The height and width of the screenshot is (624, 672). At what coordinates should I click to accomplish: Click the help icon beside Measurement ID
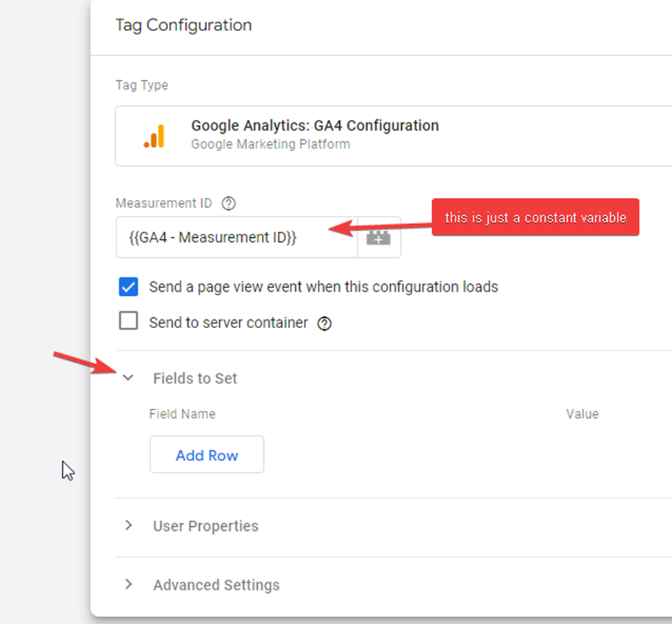pos(229,204)
